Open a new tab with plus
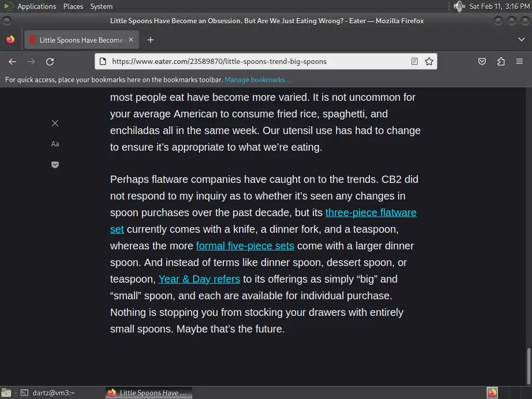Viewport: 532px width, 399px height. click(150, 40)
